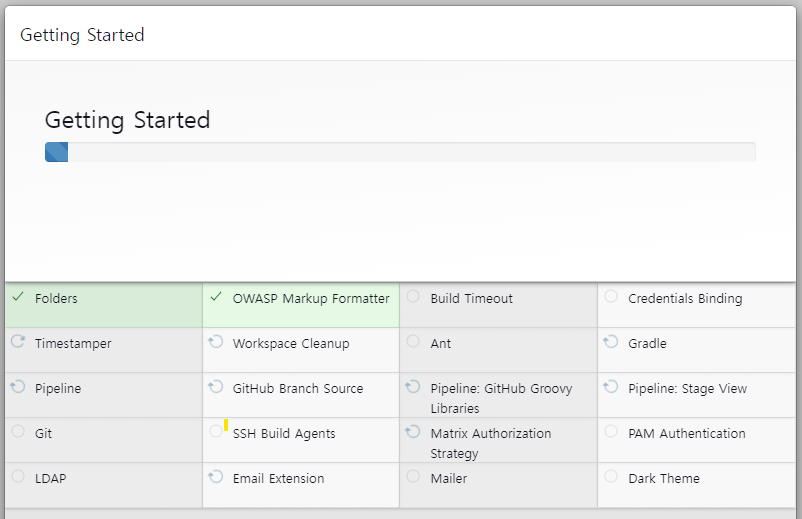Click the green checkmark next to Folders
The height and width of the screenshot is (519, 802).
(x=18, y=297)
